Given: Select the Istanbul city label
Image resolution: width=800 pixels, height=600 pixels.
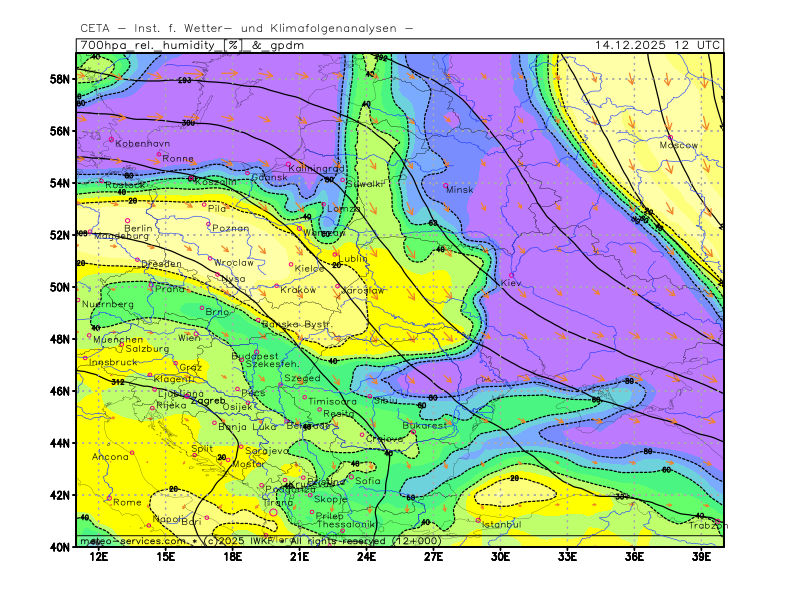Looking at the screenshot, I should tap(501, 524).
